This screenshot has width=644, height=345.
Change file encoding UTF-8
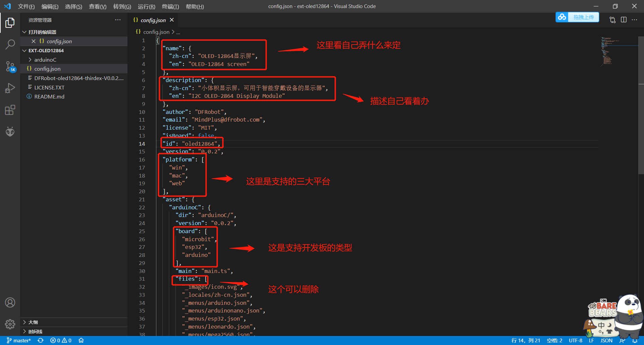pyautogui.click(x=576, y=340)
